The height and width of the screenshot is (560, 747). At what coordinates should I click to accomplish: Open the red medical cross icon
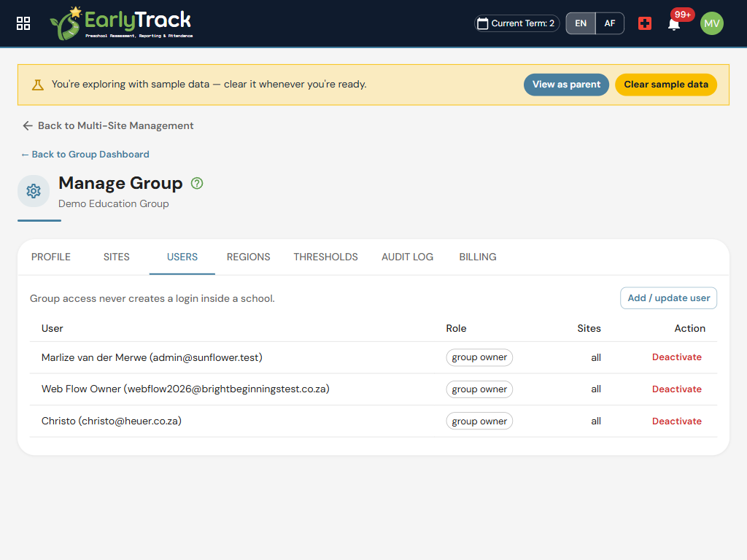tap(645, 23)
